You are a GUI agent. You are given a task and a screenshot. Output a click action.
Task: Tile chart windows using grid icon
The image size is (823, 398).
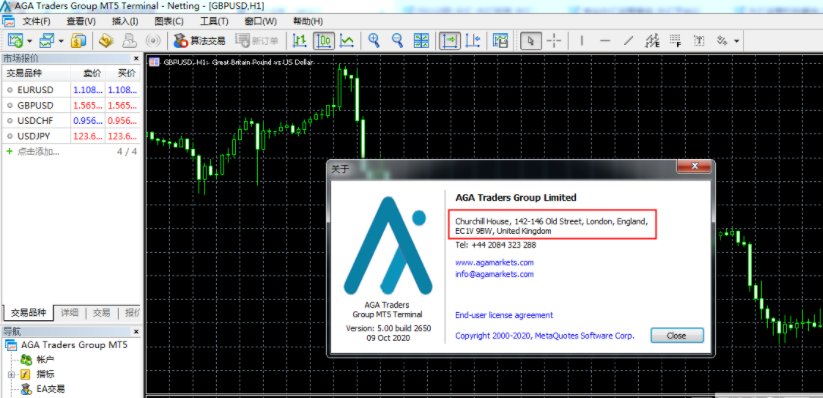tap(421, 40)
